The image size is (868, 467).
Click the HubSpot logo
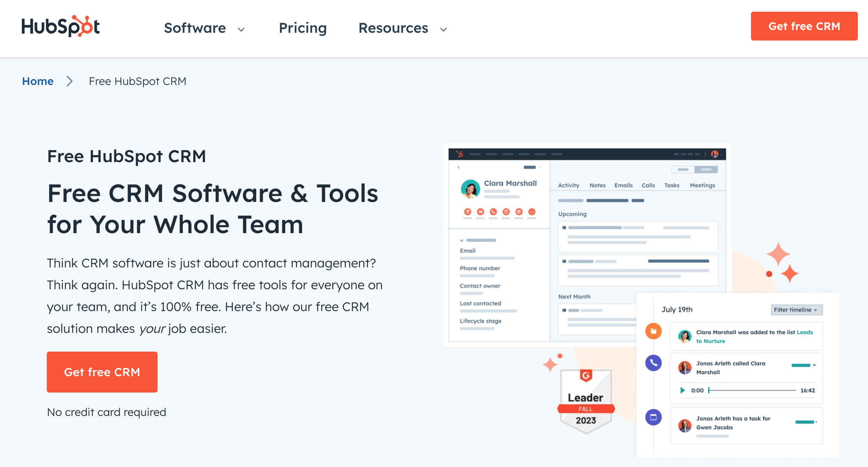[x=60, y=27]
